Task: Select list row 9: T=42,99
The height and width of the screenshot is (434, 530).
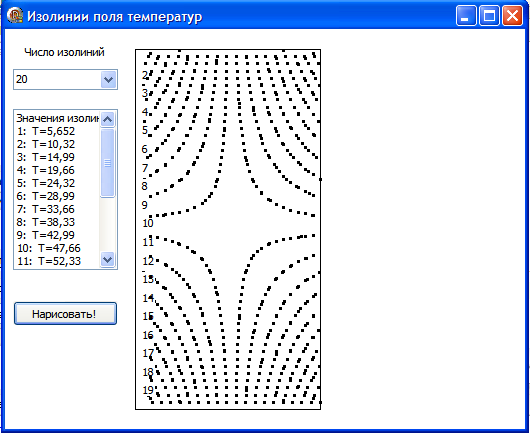Action: tap(57, 235)
